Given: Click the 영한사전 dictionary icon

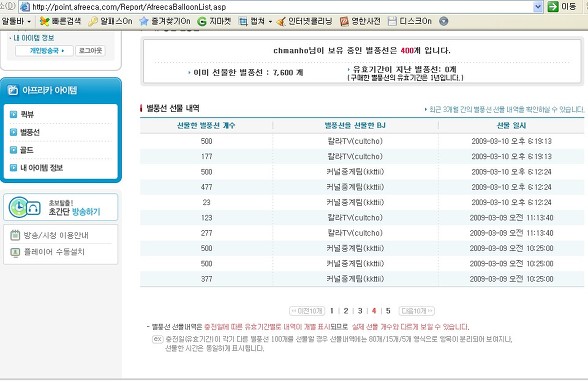Looking at the screenshot, I should tap(344, 21).
